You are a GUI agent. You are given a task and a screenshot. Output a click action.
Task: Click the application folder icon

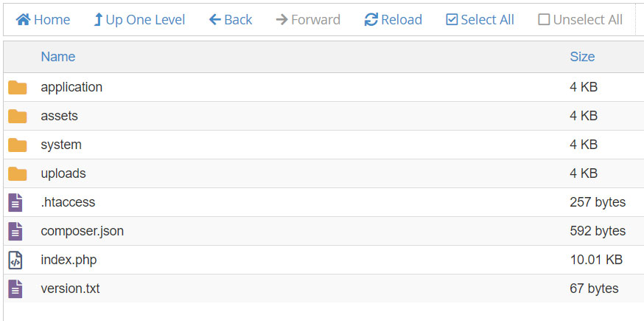click(18, 88)
